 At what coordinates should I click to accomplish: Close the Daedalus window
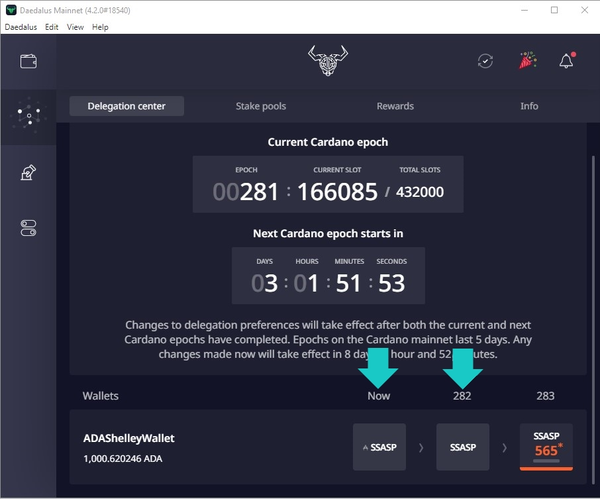(584, 10)
